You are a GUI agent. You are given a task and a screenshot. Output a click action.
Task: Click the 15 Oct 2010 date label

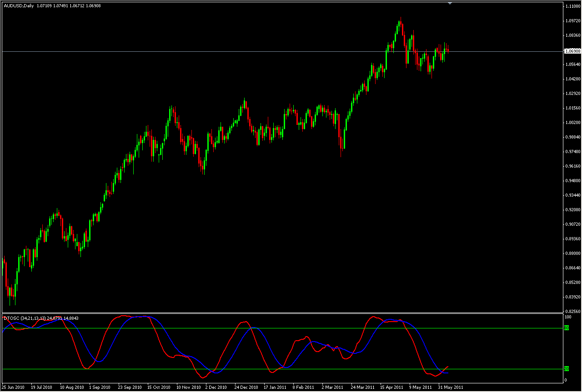point(159,387)
